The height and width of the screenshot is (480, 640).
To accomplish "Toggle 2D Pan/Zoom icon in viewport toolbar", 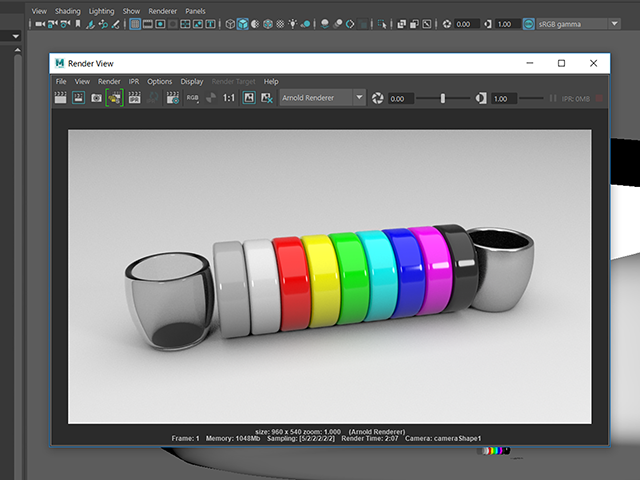I will pyautogui.click(x=103, y=24).
